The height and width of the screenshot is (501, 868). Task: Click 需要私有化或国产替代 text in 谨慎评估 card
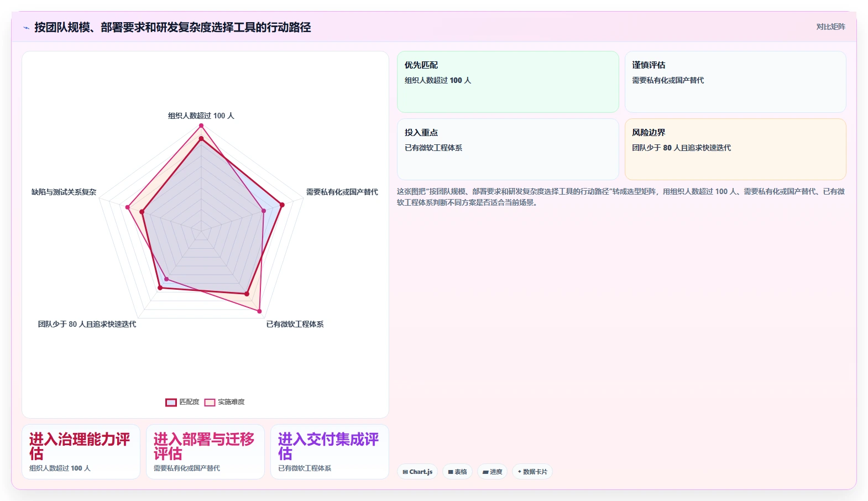pyautogui.click(x=668, y=80)
